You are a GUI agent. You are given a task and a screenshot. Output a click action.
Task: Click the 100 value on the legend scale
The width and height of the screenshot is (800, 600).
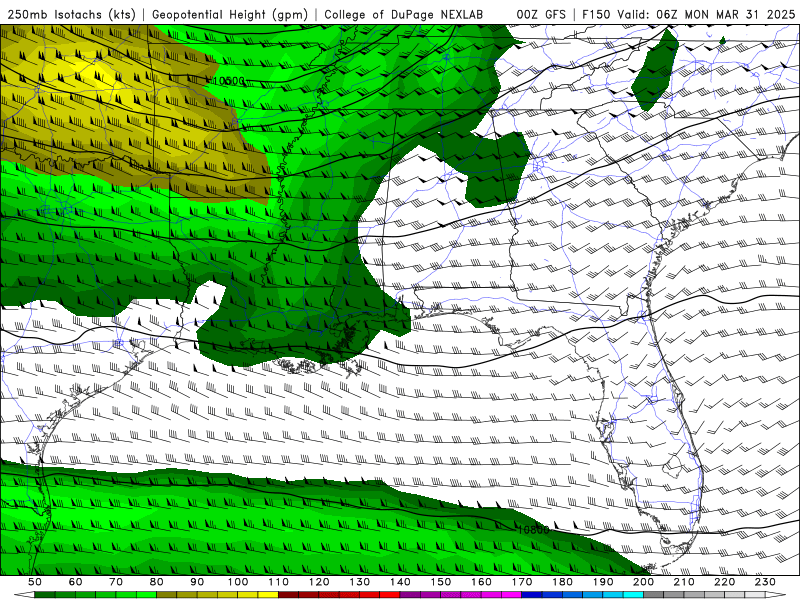[238, 582]
